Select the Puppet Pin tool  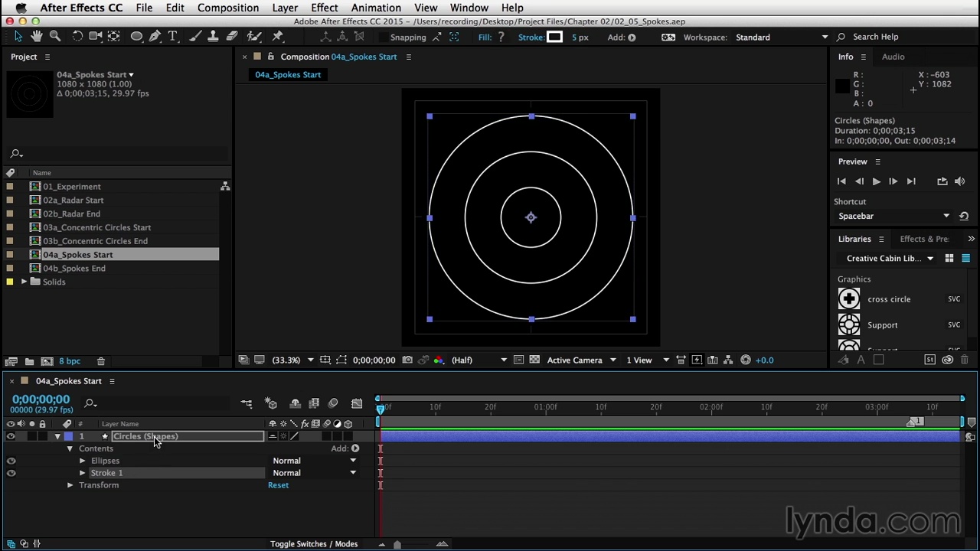278,37
